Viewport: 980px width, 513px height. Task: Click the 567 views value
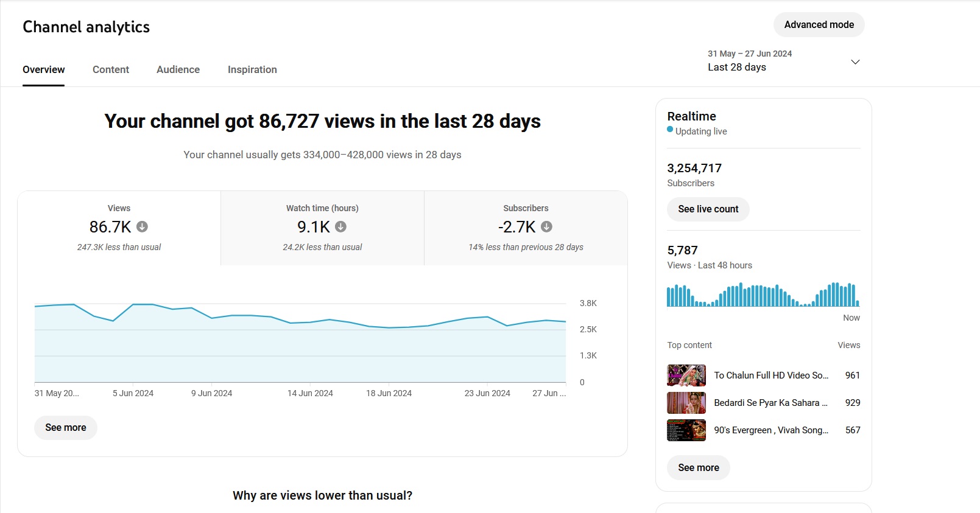coord(853,430)
